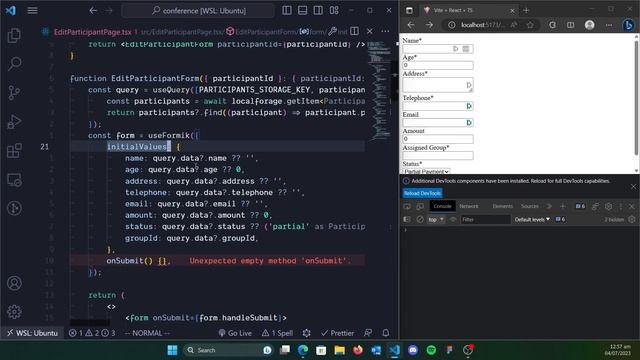Open the VS Code Explorer view
640x360 pixels.
pyautogui.click(x=14, y=36)
